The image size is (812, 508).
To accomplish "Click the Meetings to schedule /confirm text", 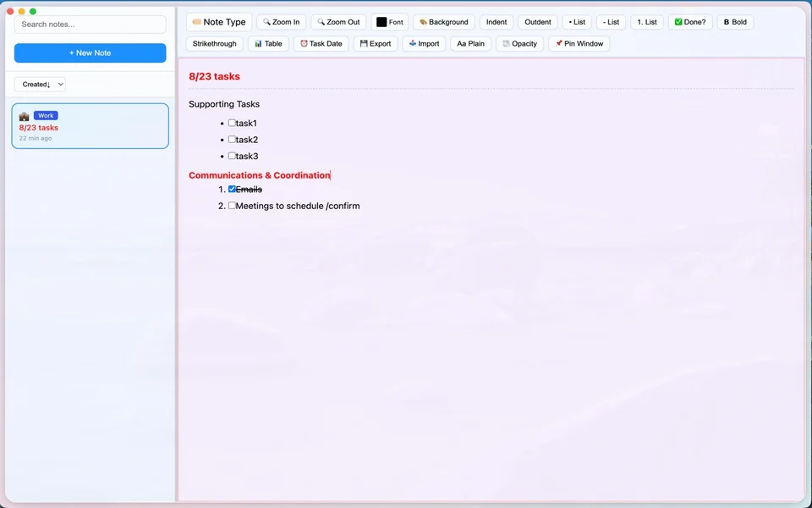I will point(298,206).
